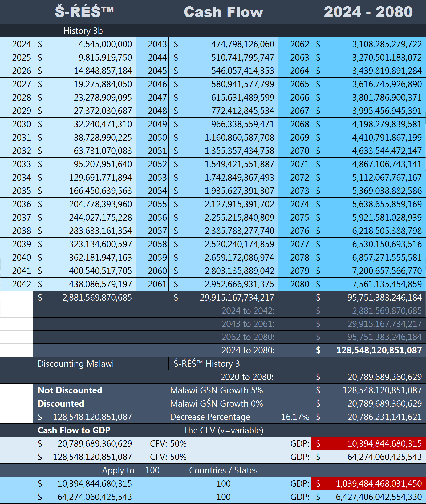Select the year 2062 cell
The width and height of the screenshot is (426, 504).
(295, 44)
